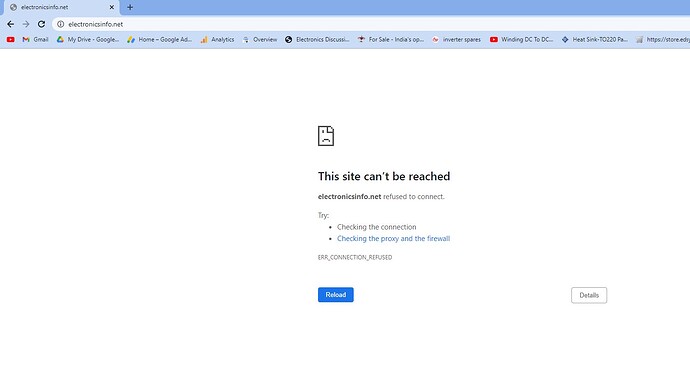Image resolution: width=690 pixels, height=391 pixels.
Task: Click the Details button
Action: pos(589,295)
